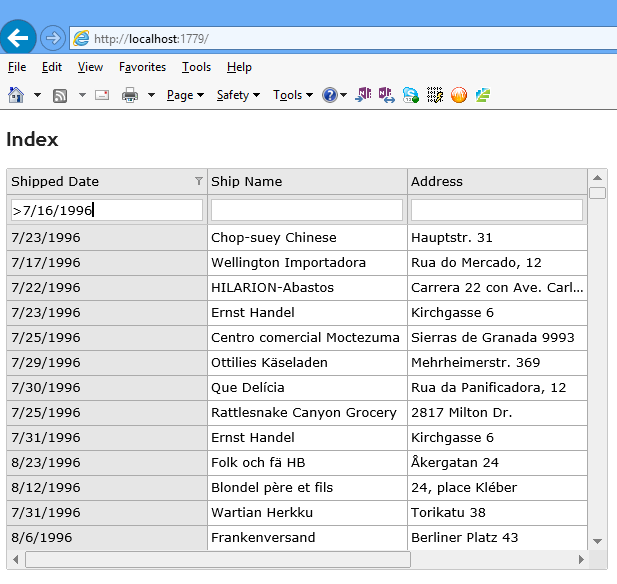Click the Print icon
Screen dimensions: 617x584
[130, 95]
